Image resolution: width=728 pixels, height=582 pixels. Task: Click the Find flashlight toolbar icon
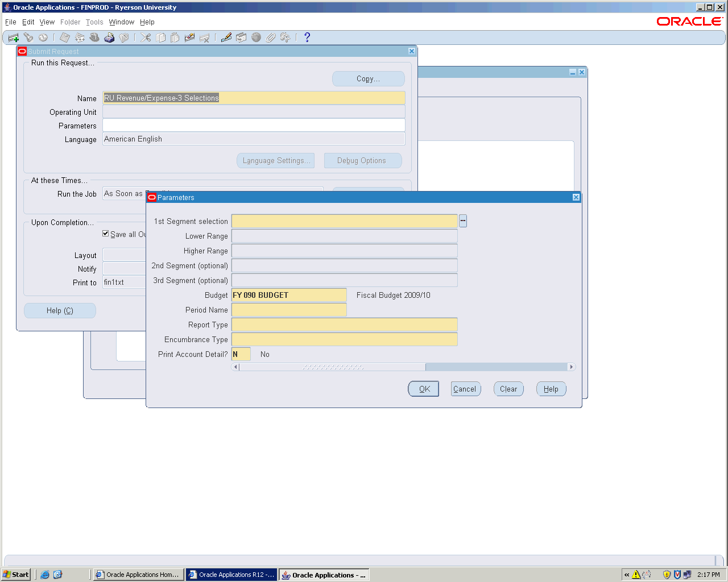click(x=28, y=38)
